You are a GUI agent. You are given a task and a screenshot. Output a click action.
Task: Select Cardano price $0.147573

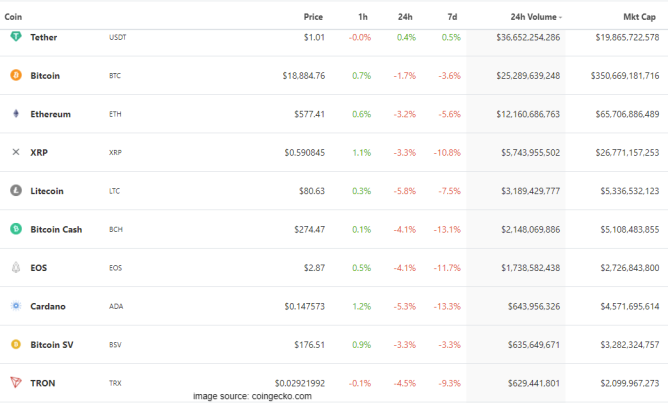point(305,306)
